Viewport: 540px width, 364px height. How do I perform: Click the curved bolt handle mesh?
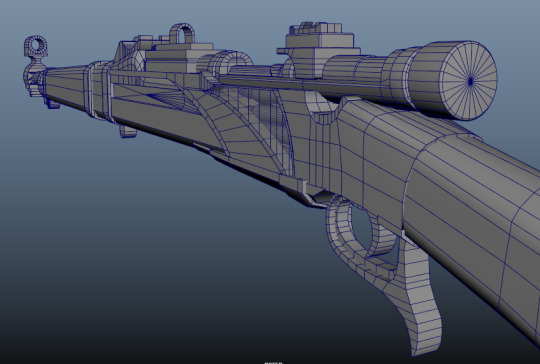pyautogui.click(x=229, y=64)
